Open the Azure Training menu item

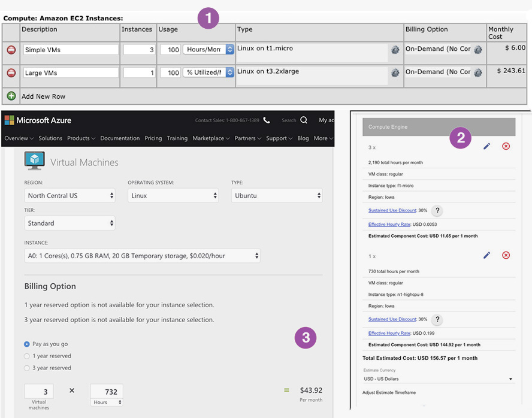pyautogui.click(x=177, y=138)
